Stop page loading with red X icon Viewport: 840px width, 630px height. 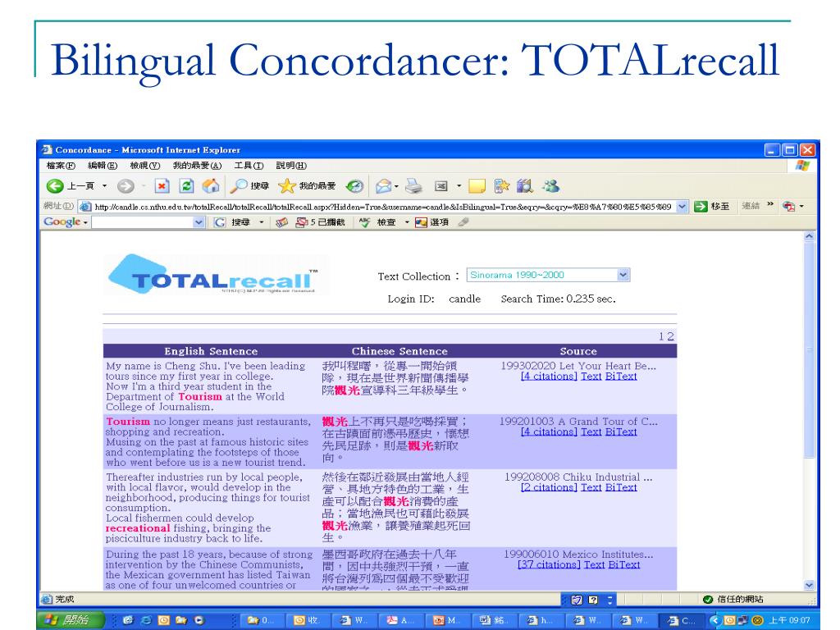click(162, 186)
